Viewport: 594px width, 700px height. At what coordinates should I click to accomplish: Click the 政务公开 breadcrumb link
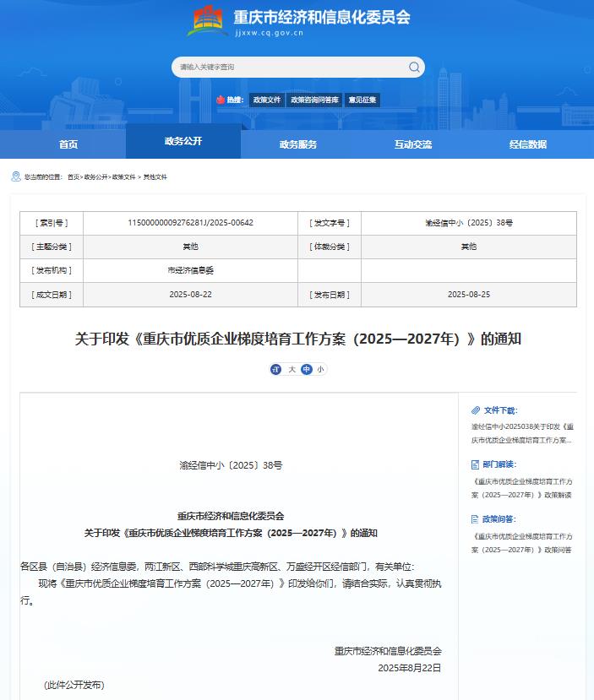coord(95,177)
